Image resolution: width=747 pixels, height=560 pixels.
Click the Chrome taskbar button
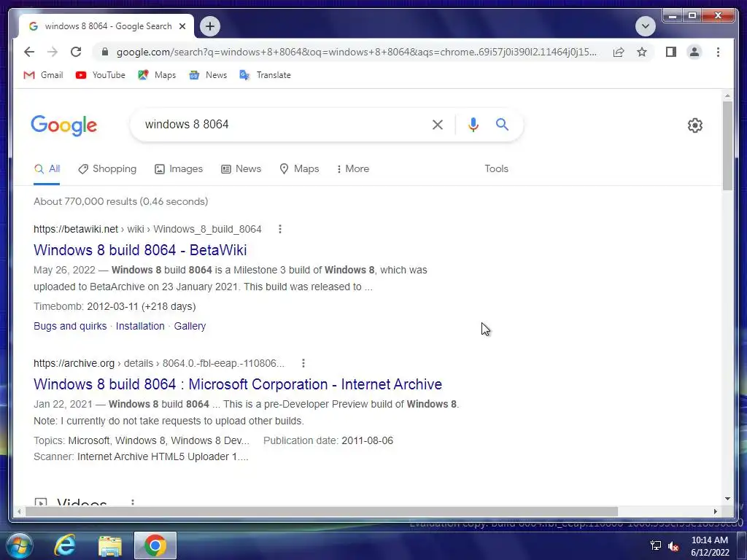(155, 545)
